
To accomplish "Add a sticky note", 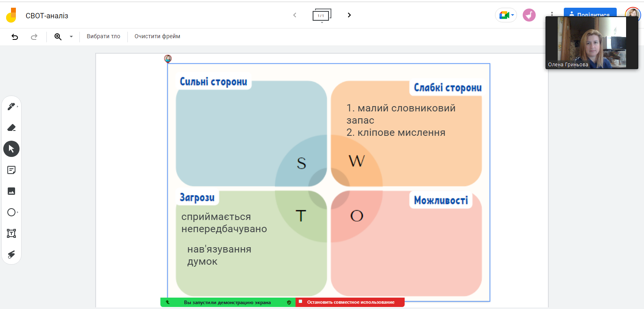I will coord(11,170).
